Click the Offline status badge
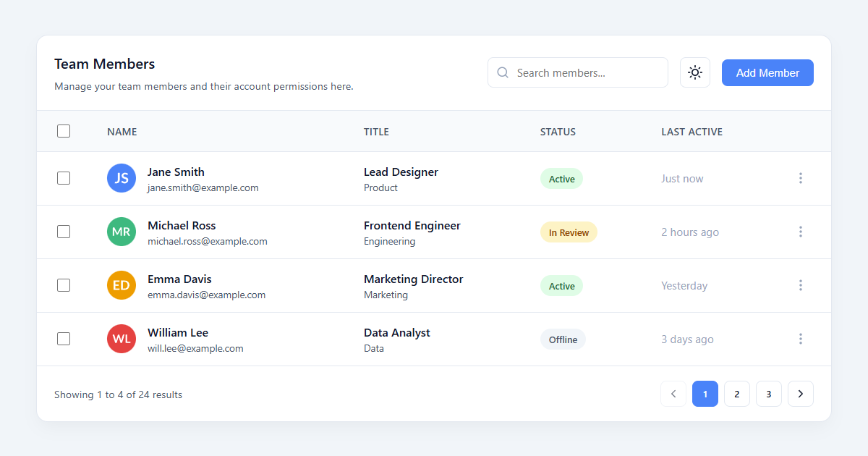Image resolution: width=868 pixels, height=456 pixels. coord(563,339)
